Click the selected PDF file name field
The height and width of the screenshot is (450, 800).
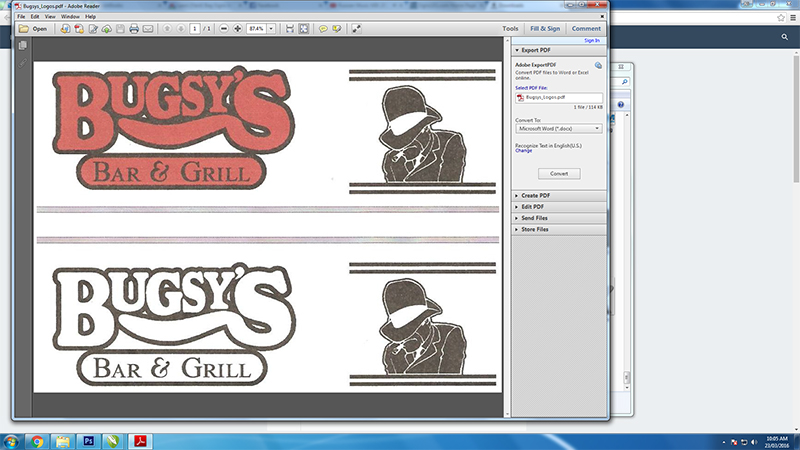coord(559,97)
